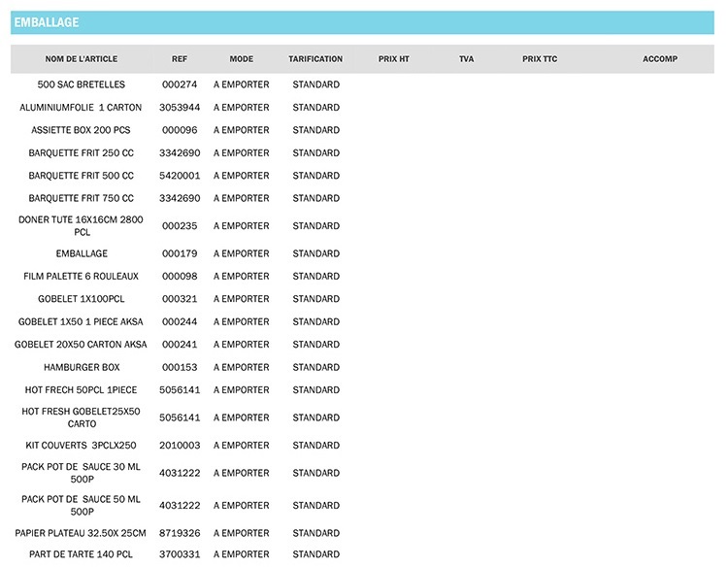Click STANDARD in the PAPIER PLATEAU row
This screenshot has height=567, width=728.
[x=316, y=533]
